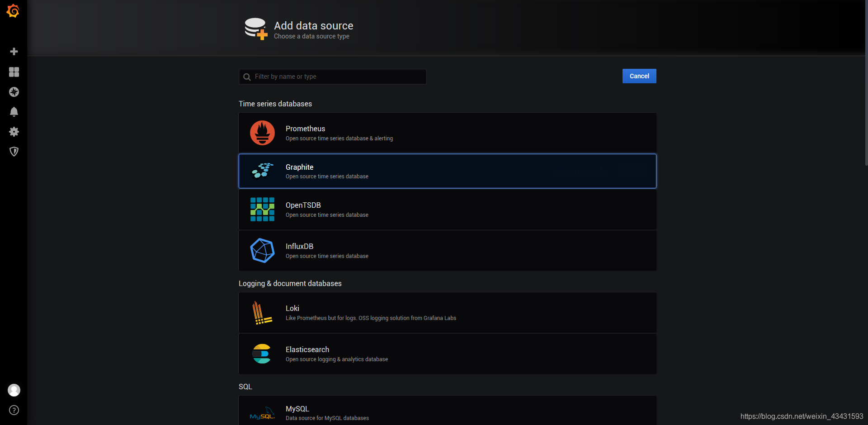Click the 'Time series databases' heading
Viewport: 868px width, 425px height.
275,104
